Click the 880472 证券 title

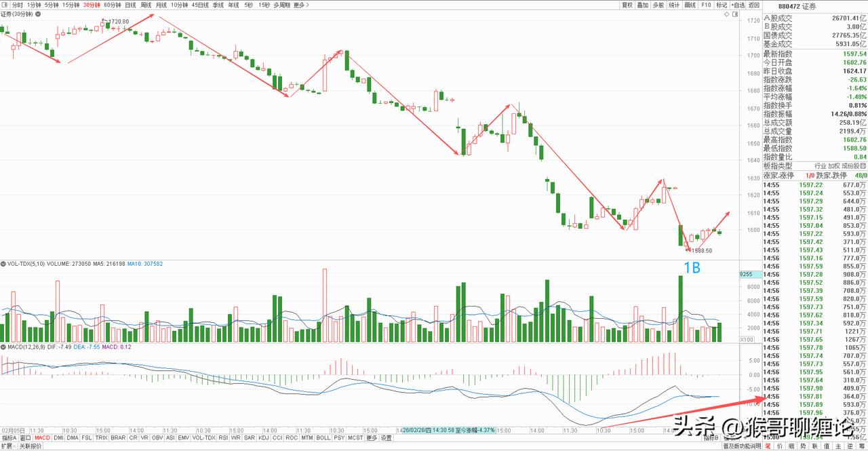click(x=797, y=6)
